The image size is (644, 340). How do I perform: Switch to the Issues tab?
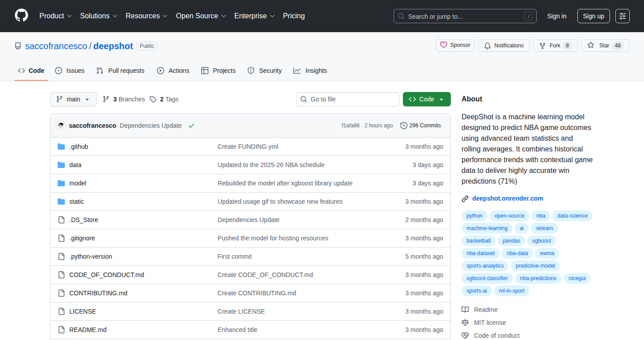70,71
